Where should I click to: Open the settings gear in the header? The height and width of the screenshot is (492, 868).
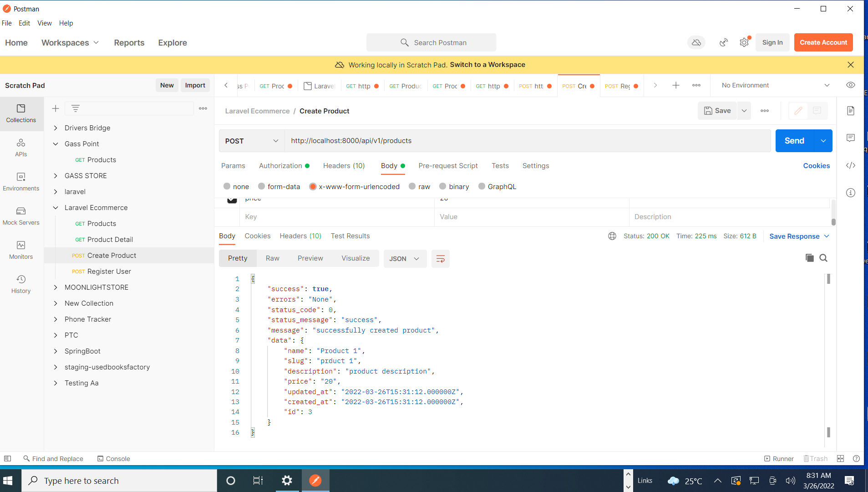pyautogui.click(x=744, y=42)
